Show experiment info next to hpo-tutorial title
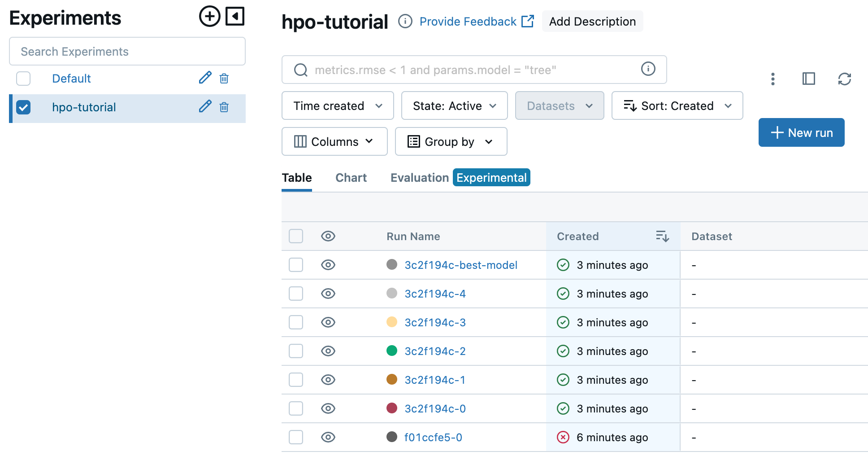868x456 pixels. click(405, 21)
